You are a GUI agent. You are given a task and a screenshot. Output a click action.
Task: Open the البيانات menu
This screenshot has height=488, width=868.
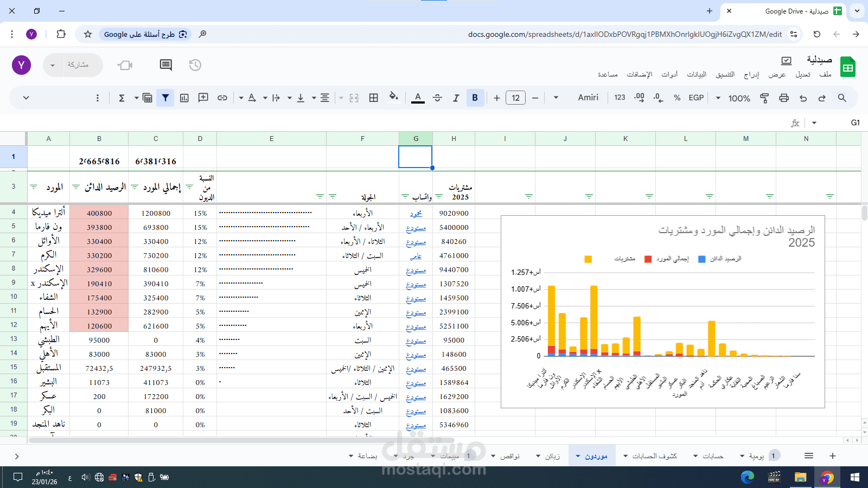click(697, 74)
